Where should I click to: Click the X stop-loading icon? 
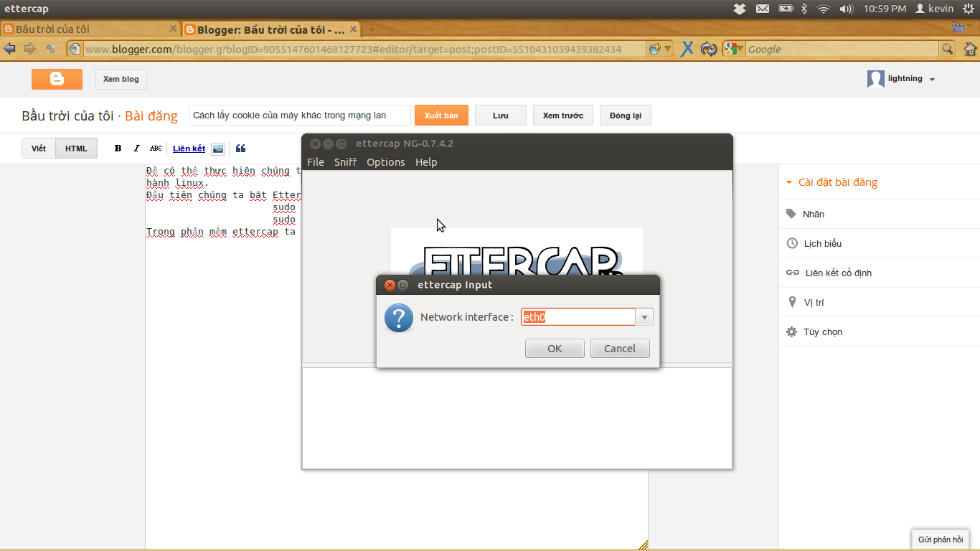687,49
